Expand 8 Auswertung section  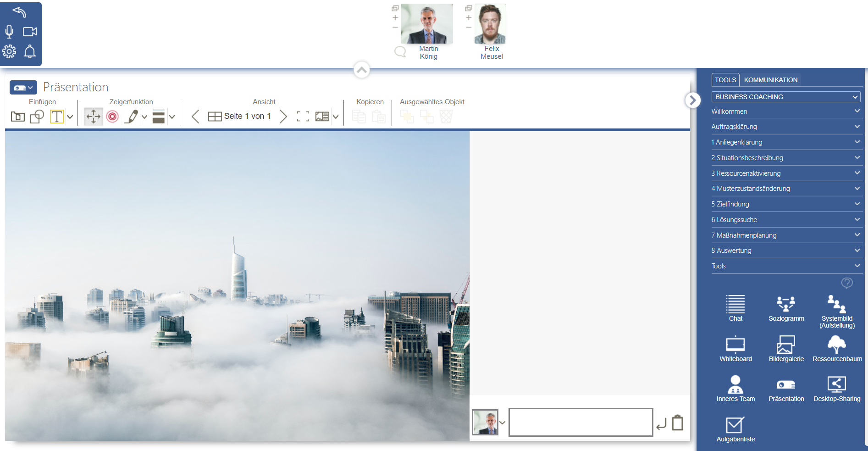786,251
